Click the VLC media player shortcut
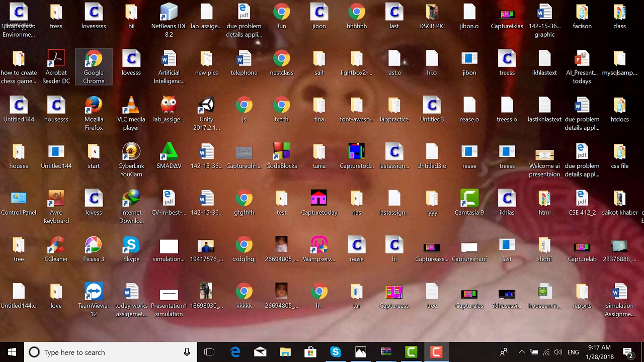 131,114
